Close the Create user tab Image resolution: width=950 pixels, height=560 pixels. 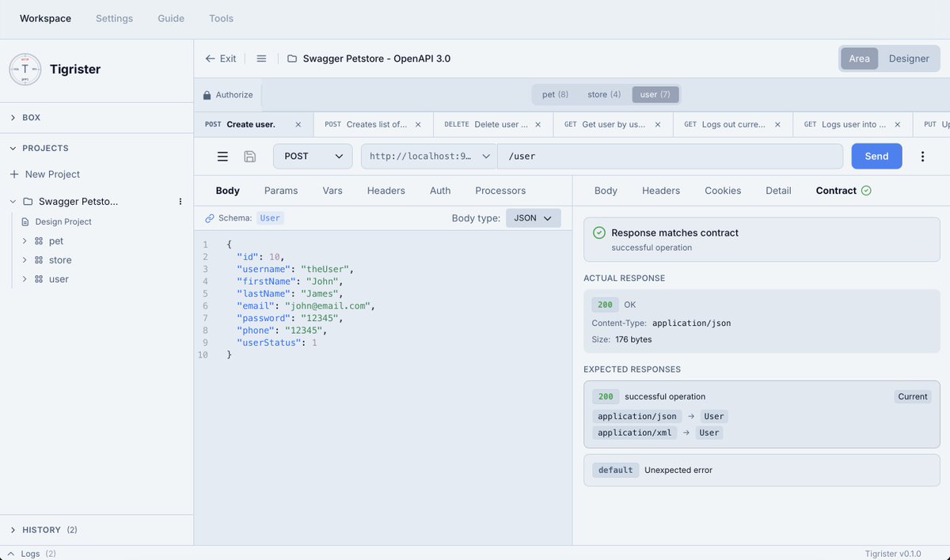pos(298,124)
